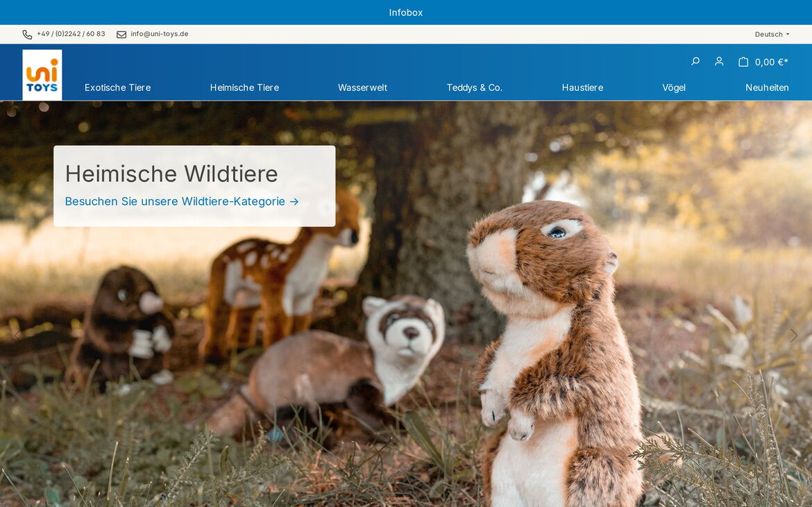The width and height of the screenshot is (812, 507).
Task: Click the Infobox banner text
Action: [406, 13]
